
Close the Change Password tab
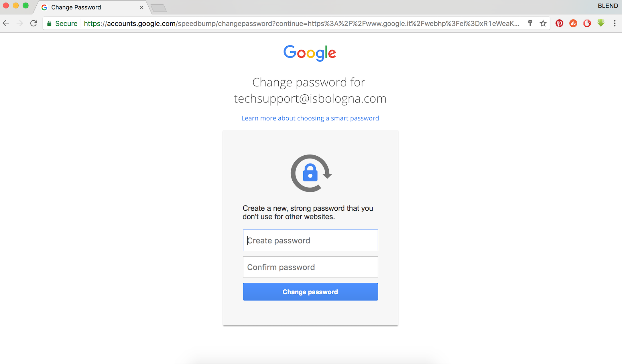(x=141, y=7)
